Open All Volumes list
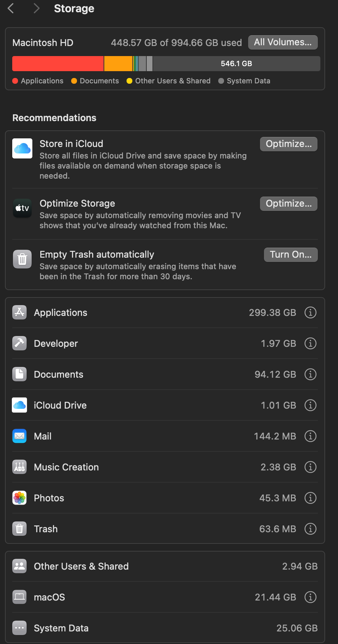Viewport: 338px width, 644px height. pos(283,42)
